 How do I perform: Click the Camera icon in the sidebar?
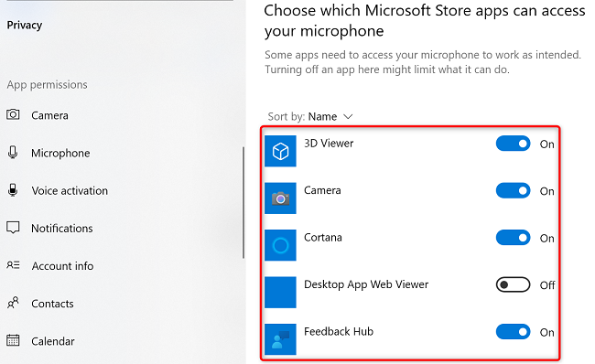pyautogui.click(x=13, y=114)
